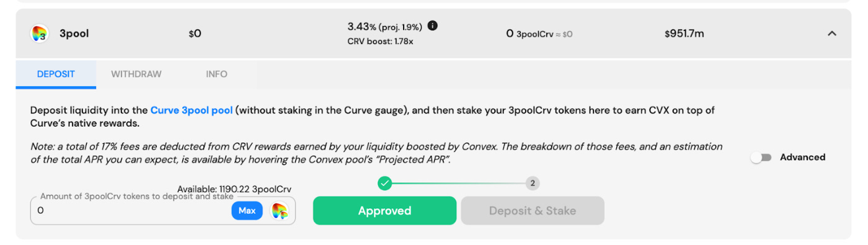
Task: Open the APR info tooltip icon
Action: [433, 26]
